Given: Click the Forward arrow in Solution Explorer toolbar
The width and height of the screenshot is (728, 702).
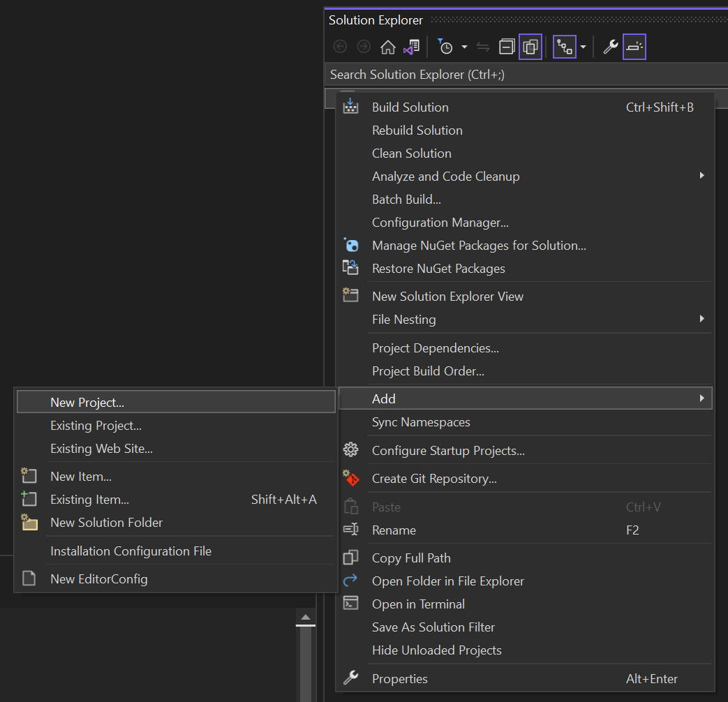Looking at the screenshot, I should [364, 47].
